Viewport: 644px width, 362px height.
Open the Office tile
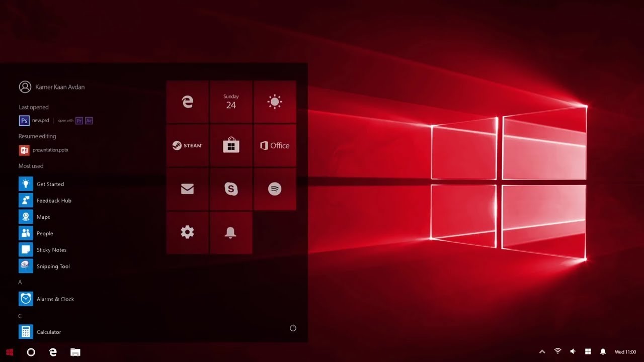click(275, 145)
